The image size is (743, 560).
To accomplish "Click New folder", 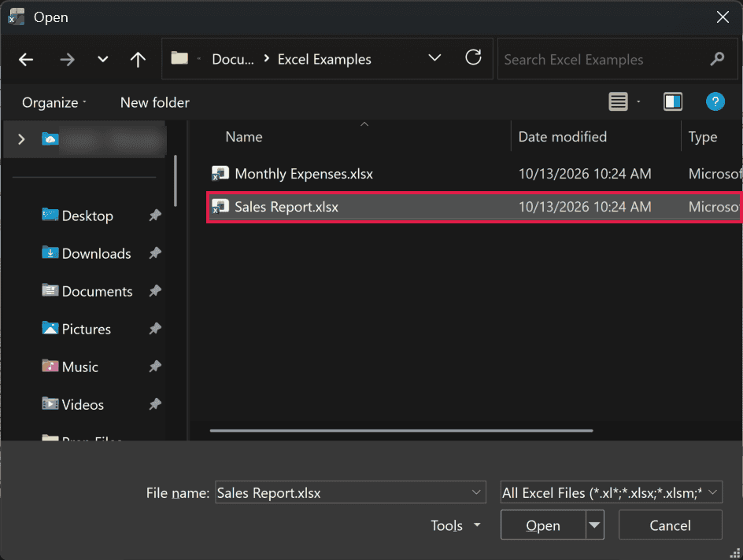I will [x=154, y=102].
